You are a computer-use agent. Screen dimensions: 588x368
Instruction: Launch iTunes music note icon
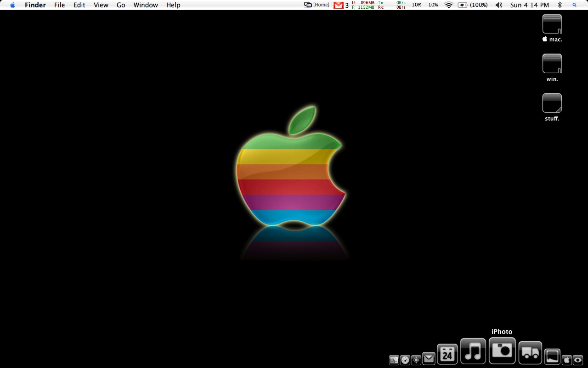coord(473,351)
